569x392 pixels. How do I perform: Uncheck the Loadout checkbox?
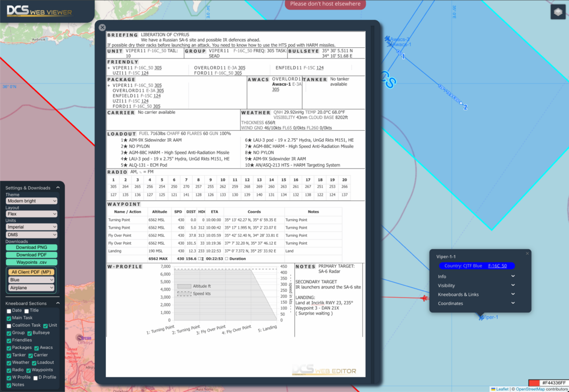click(34, 363)
